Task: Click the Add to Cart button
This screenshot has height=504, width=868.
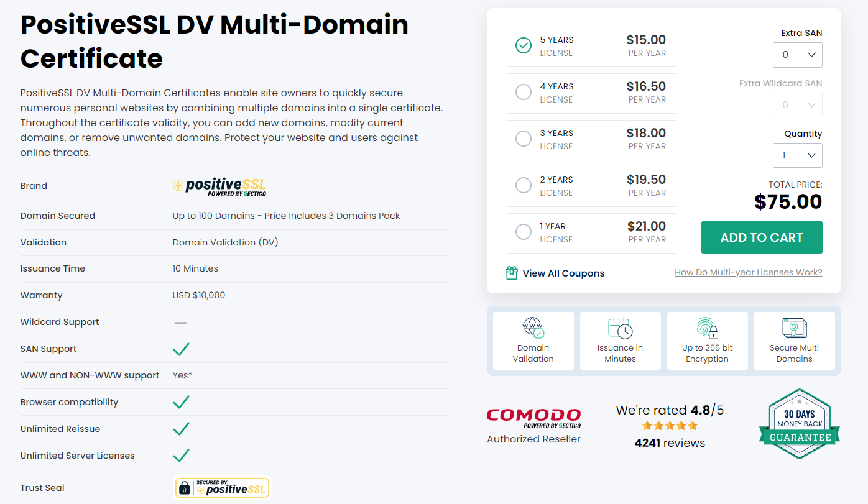Action: pos(762,237)
